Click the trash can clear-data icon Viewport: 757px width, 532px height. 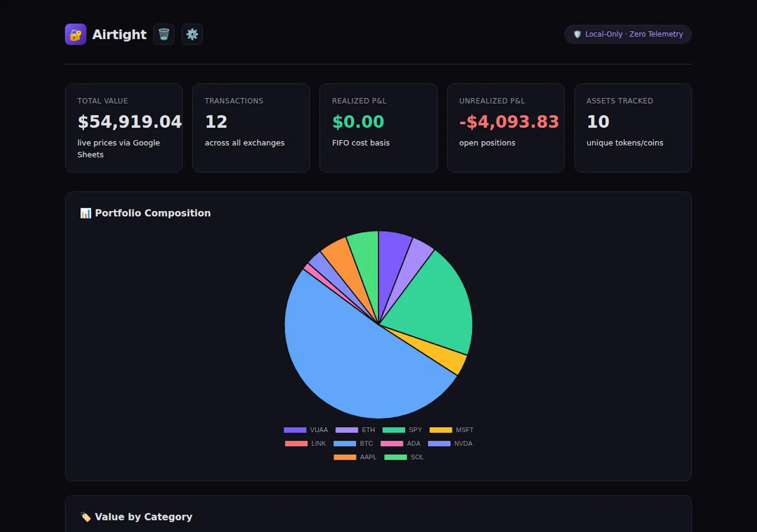pos(164,35)
